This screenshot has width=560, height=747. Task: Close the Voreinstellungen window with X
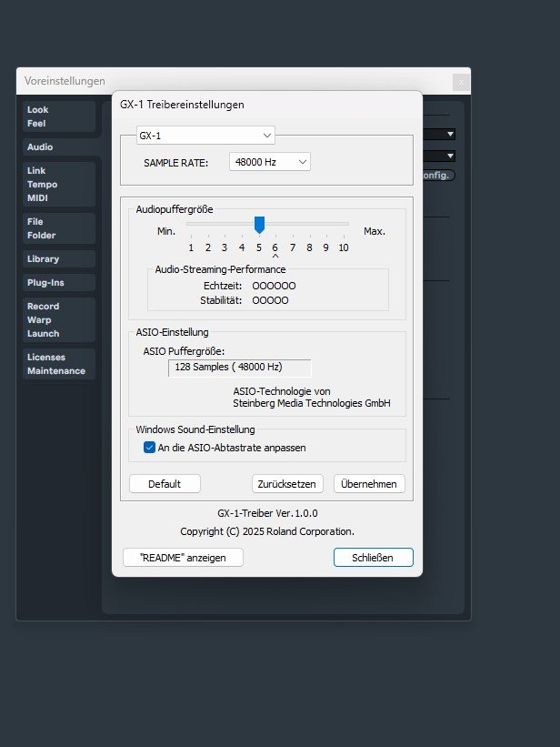[x=461, y=82]
